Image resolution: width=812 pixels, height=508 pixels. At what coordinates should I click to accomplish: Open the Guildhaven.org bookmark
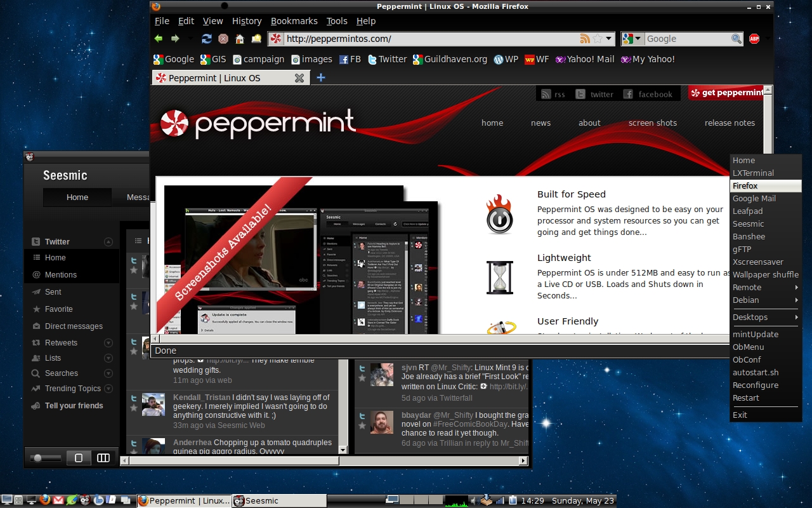[x=450, y=59]
